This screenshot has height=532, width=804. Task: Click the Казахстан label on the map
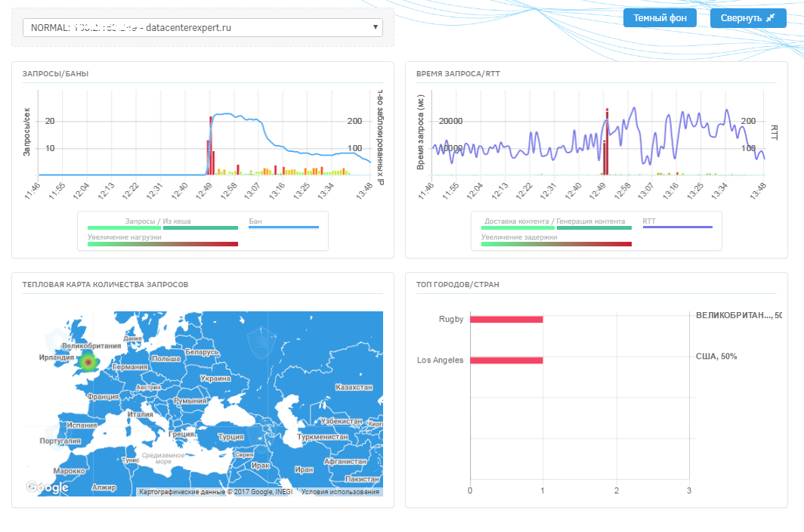tap(354, 388)
